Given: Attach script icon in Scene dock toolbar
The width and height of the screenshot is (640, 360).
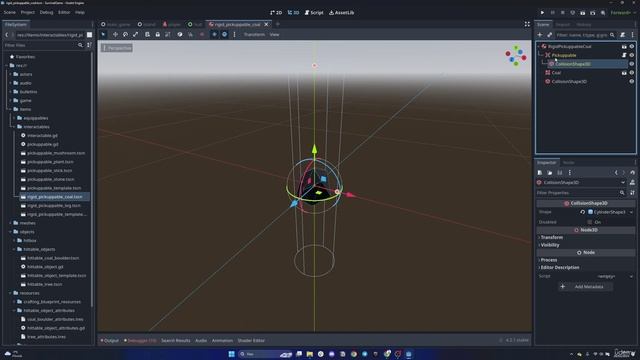Looking at the screenshot, I should tap(622, 35).
